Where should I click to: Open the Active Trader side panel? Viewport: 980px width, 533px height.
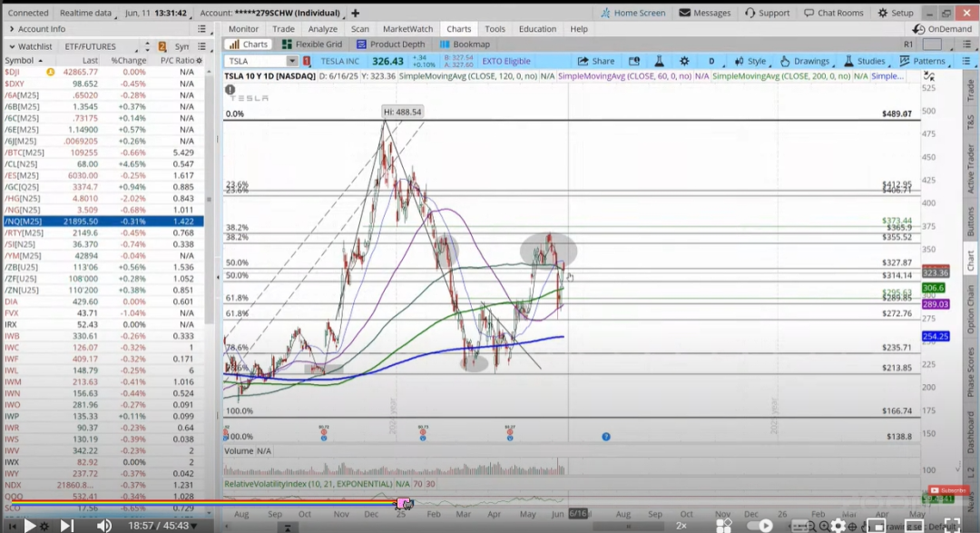[971, 169]
